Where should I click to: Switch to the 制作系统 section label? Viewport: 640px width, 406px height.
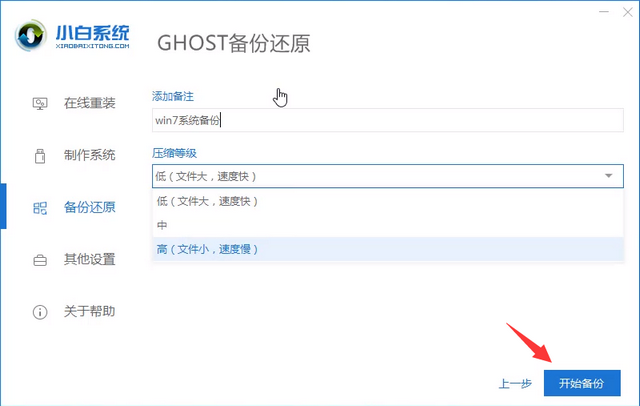tap(89, 155)
